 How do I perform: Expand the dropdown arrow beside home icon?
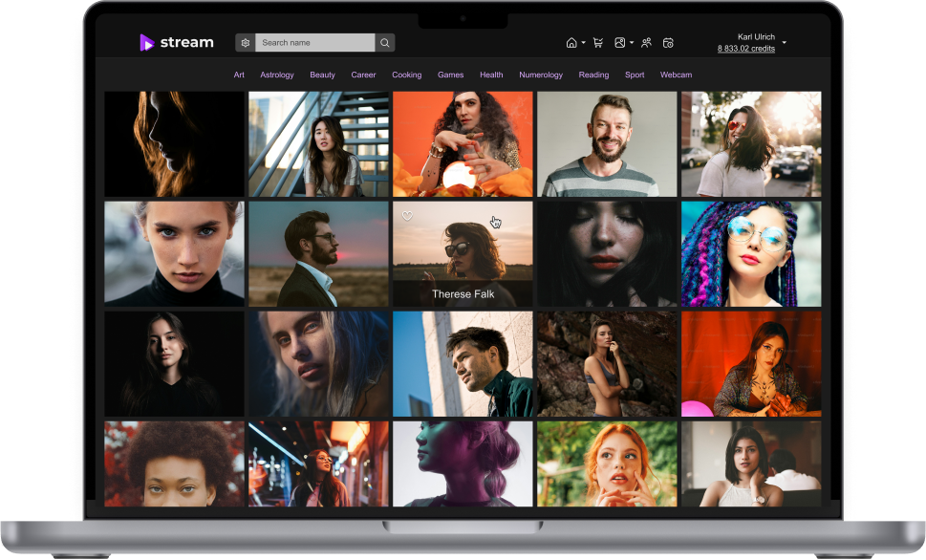583,43
